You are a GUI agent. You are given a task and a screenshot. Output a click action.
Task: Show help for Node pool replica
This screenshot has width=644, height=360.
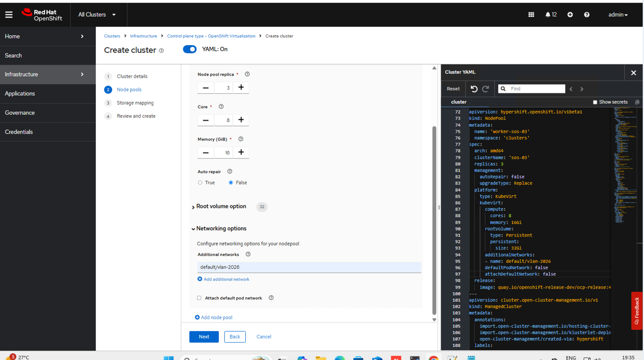247,74
